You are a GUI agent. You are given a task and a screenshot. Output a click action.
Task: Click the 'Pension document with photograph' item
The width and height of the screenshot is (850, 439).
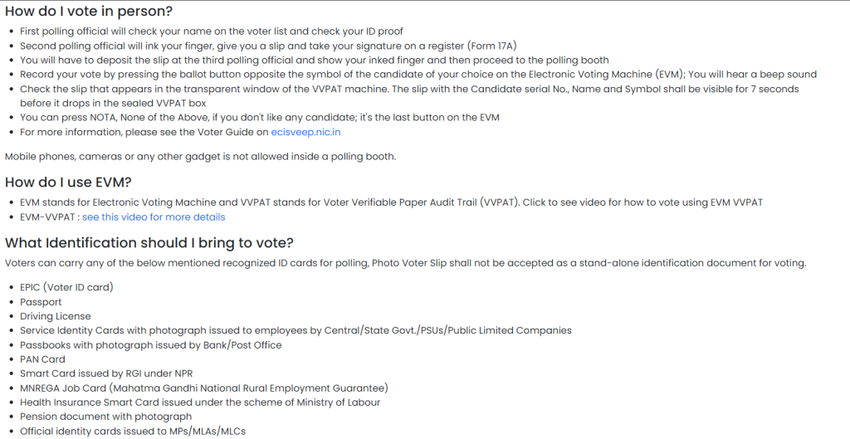coord(106,417)
